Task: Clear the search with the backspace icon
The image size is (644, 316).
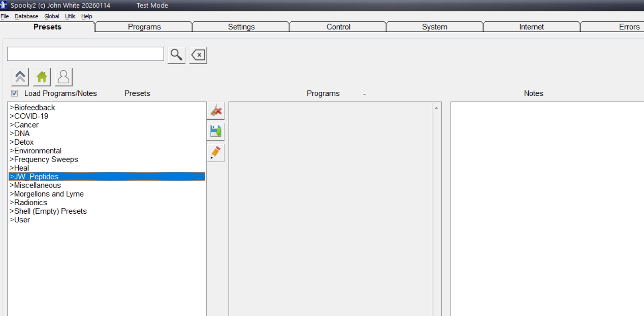Action: (x=198, y=55)
